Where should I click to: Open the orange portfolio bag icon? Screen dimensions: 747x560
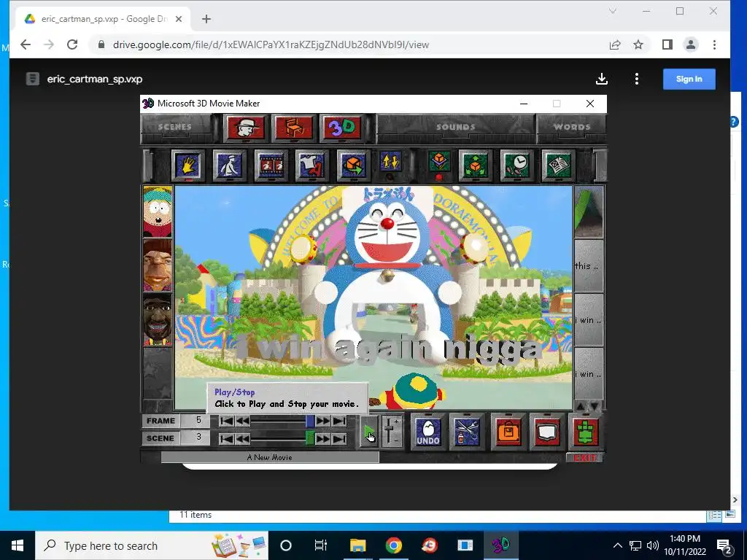[508, 432]
